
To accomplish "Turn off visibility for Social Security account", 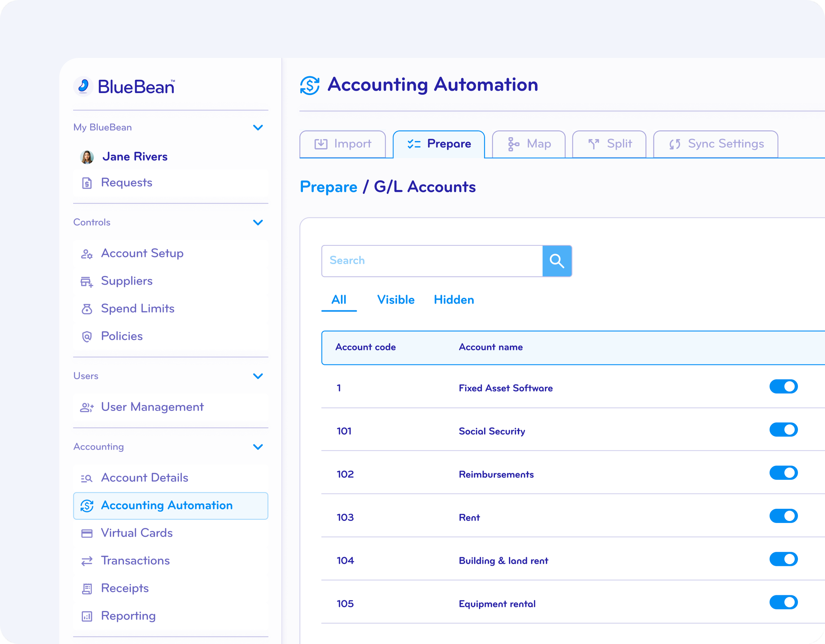I will point(783,430).
